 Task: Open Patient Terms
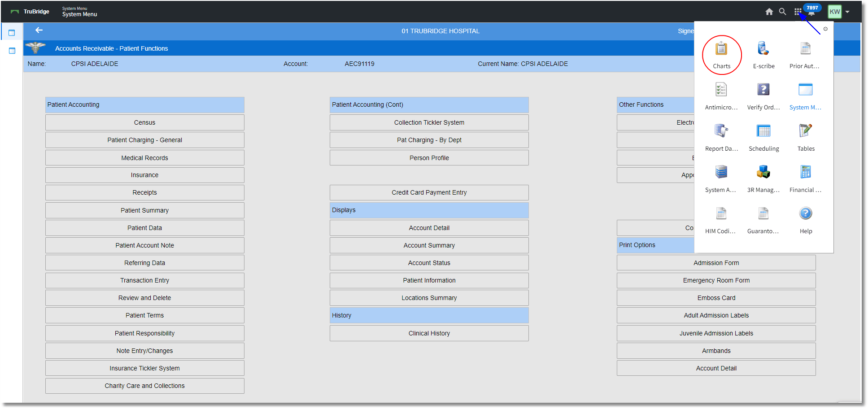tap(144, 315)
